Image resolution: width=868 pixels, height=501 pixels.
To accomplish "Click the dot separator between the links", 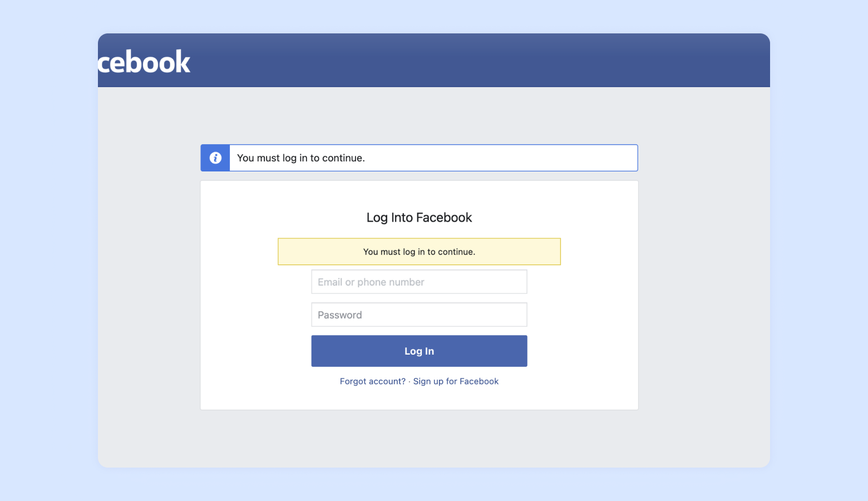I will coord(410,381).
